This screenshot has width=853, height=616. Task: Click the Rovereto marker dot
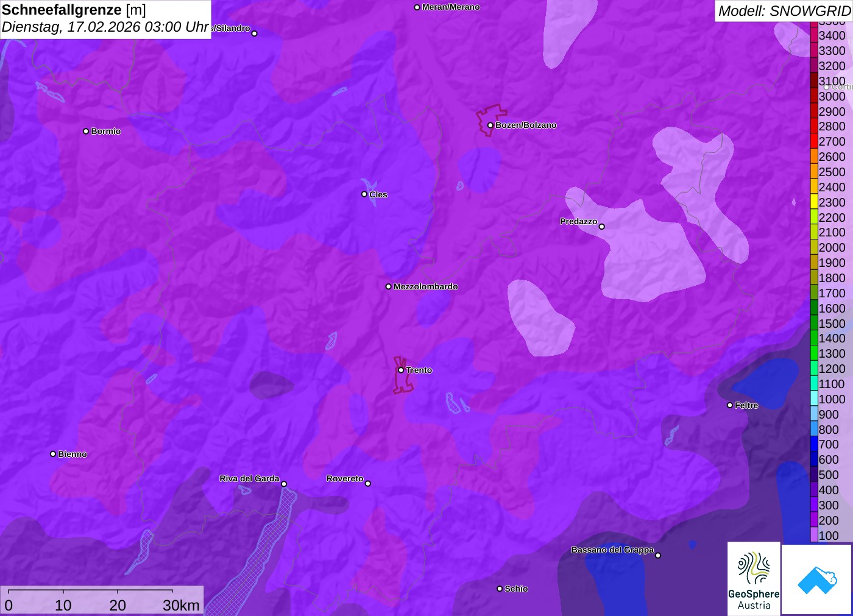368,483
